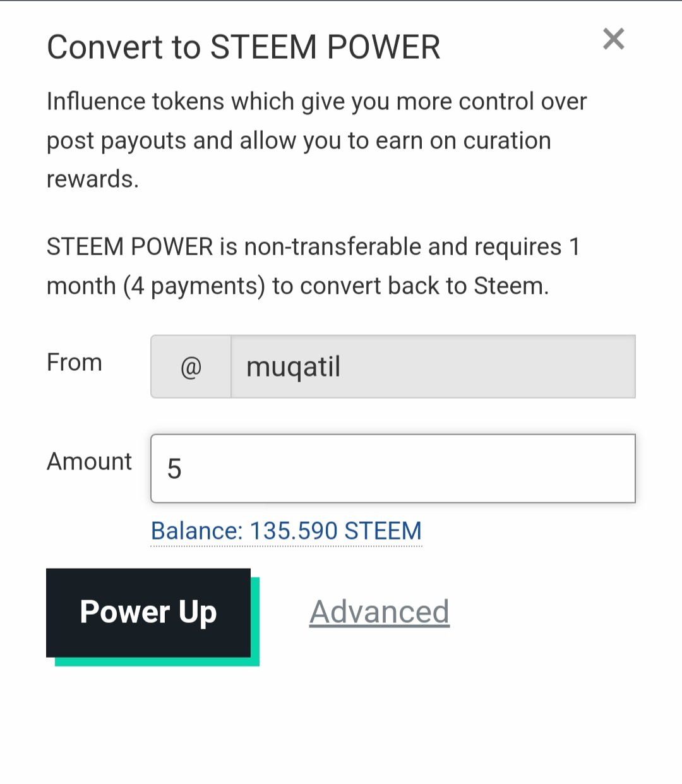Screen dimensions: 682x784
Task: Click the Convert to STEEM POWER heading
Action: [x=244, y=47]
